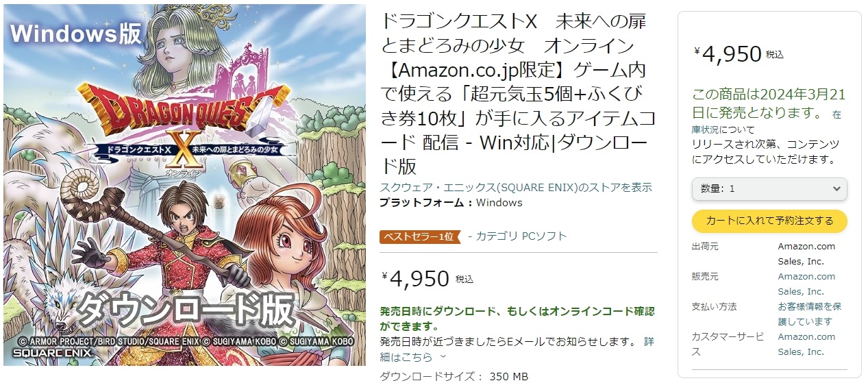Click 出荷元 Amazon.com Sales, Inc. text

(x=806, y=254)
